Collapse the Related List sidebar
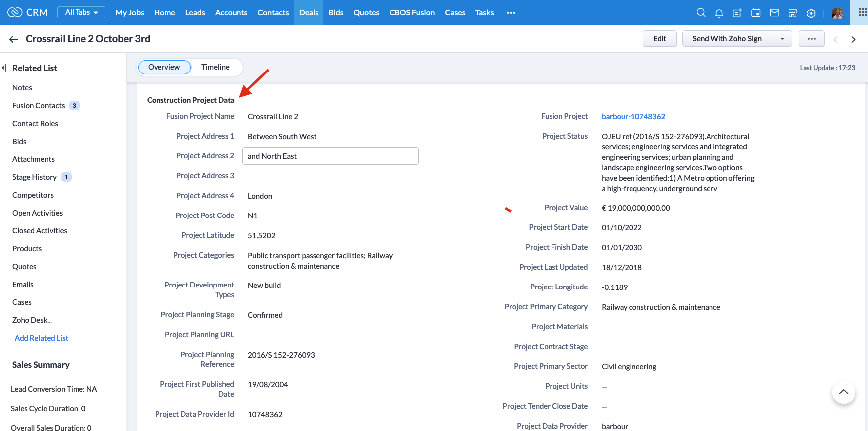This screenshot has height=431, width=868. point(4,68)
